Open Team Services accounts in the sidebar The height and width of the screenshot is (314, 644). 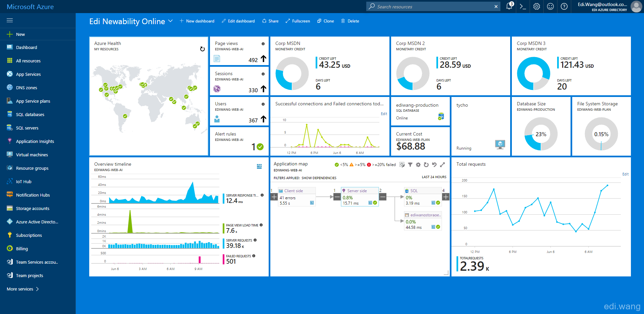coord(38,262)
